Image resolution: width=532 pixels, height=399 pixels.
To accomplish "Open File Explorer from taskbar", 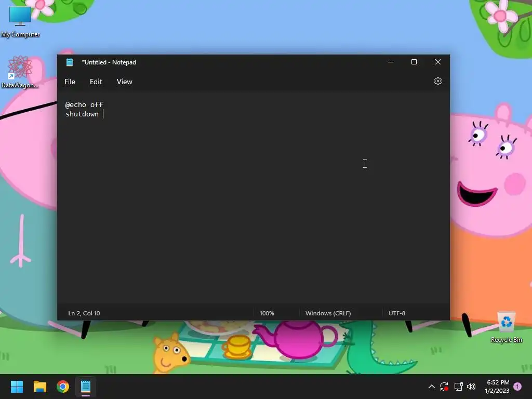I will (39, 387).
